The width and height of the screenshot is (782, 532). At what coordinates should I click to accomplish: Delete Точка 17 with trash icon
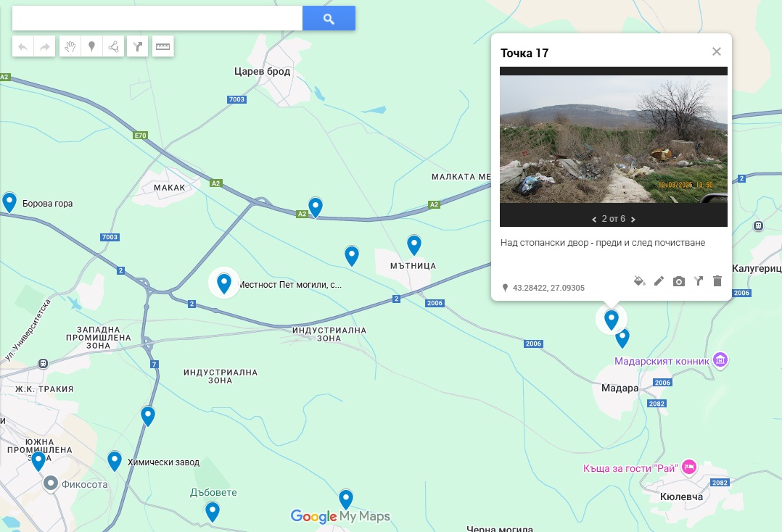(x=717, y=281)
